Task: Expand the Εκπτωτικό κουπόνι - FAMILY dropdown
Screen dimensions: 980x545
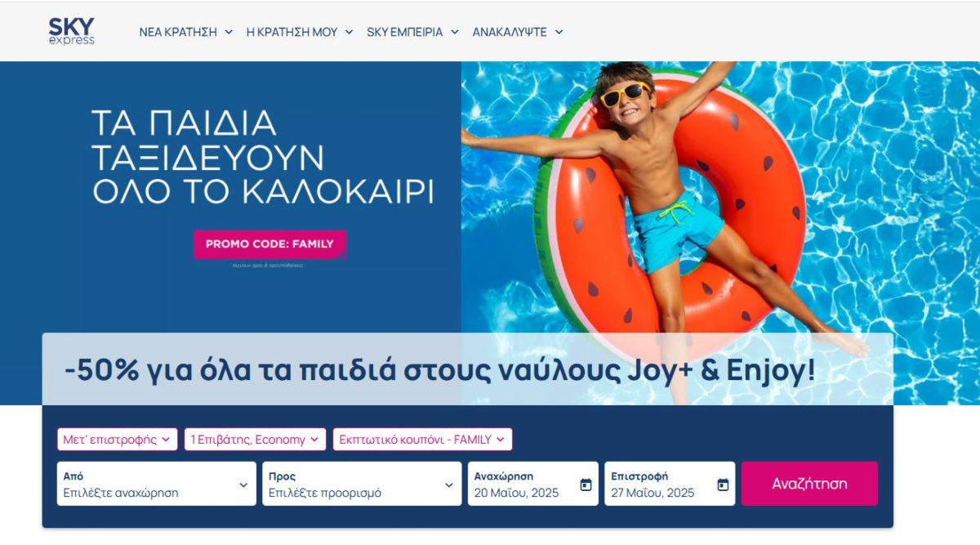Action: pos(422,440)
